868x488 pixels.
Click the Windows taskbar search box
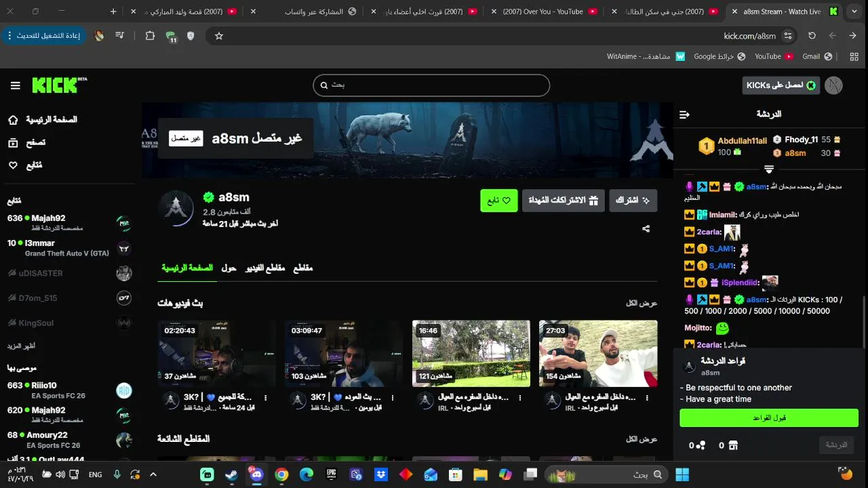tap(607, 474)
